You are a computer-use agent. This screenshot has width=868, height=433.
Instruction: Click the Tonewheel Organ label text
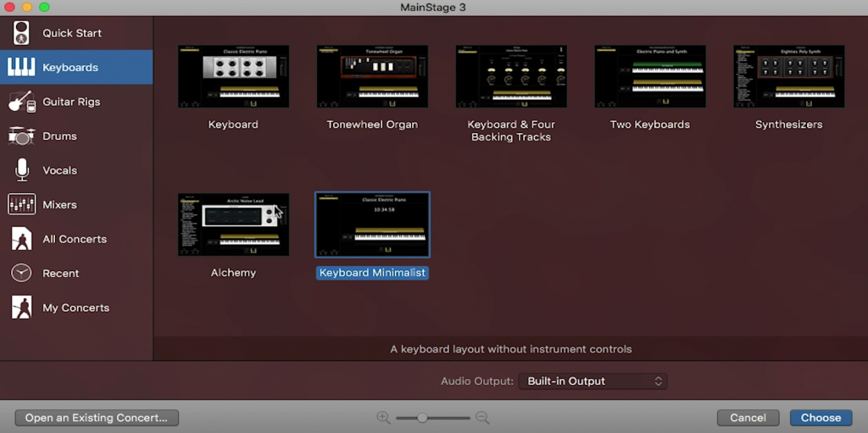tap(372, 125)
